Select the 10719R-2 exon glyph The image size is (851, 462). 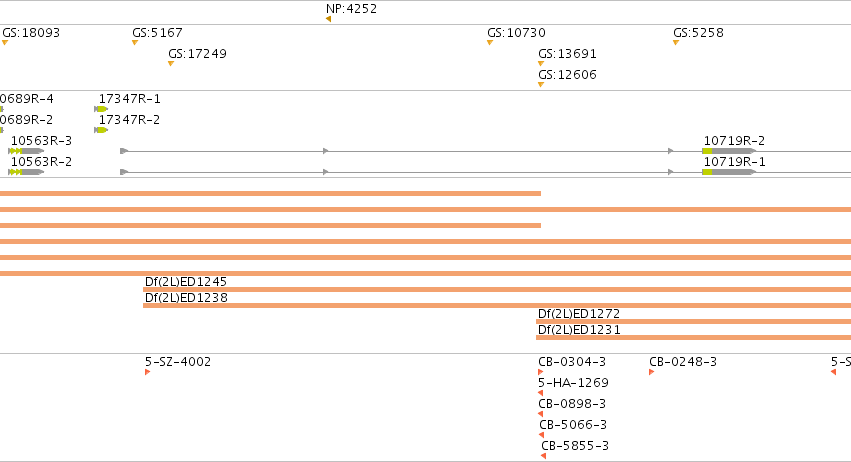pyautogui.click(x=729, y=151)
